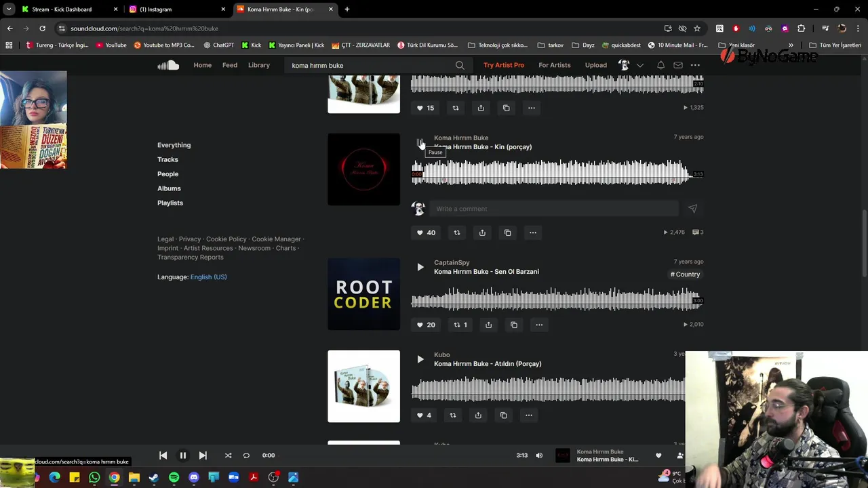Like the Sen Ol Barzani track
The height and width of the screenshot is (488, 868).
[x=426, y=325]
